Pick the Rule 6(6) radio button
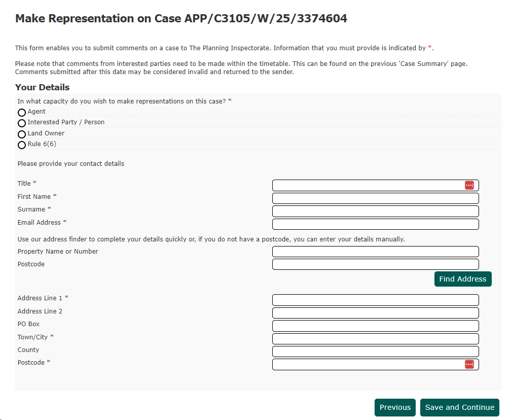Image resolution: width=511 pixels, height=420 pixels. click(x=22, y=145)
